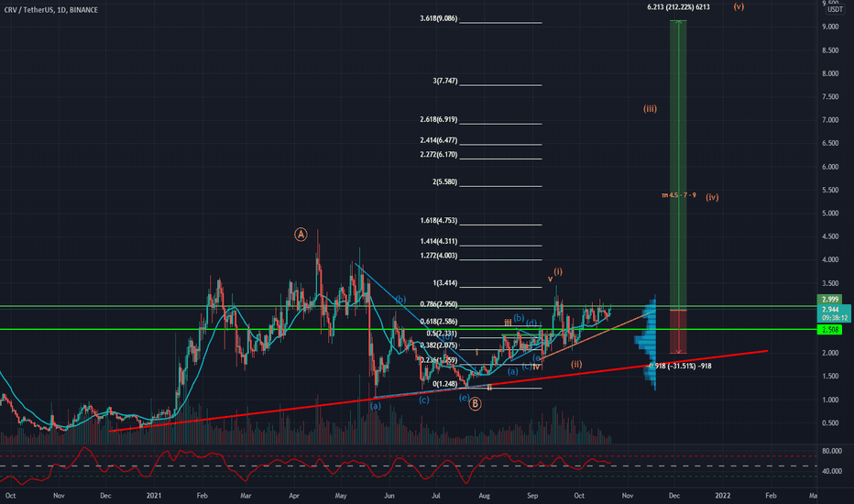The image size is (854, 504).
Task: Click the m 4.5 - 7 - 9 note
Action: coord(679,195)
